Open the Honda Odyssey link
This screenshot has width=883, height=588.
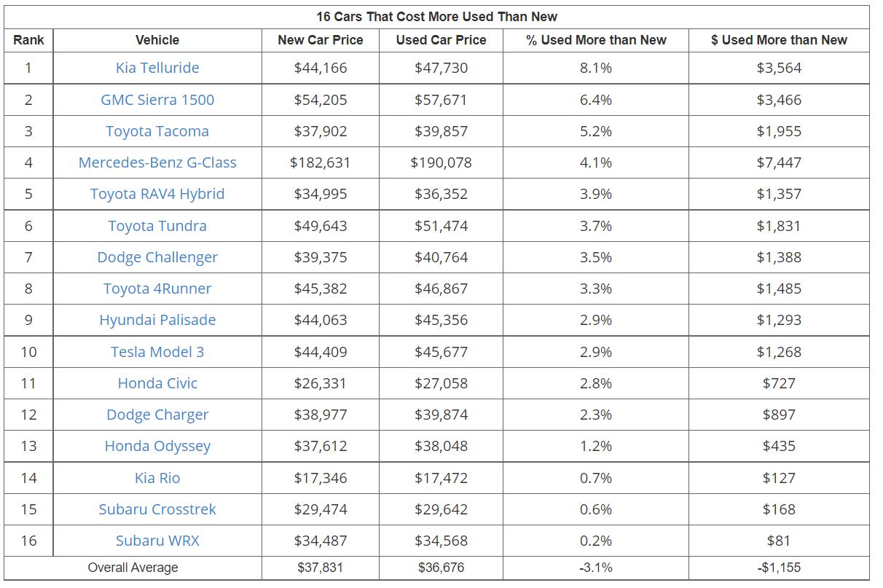click(x=157, y=446)
